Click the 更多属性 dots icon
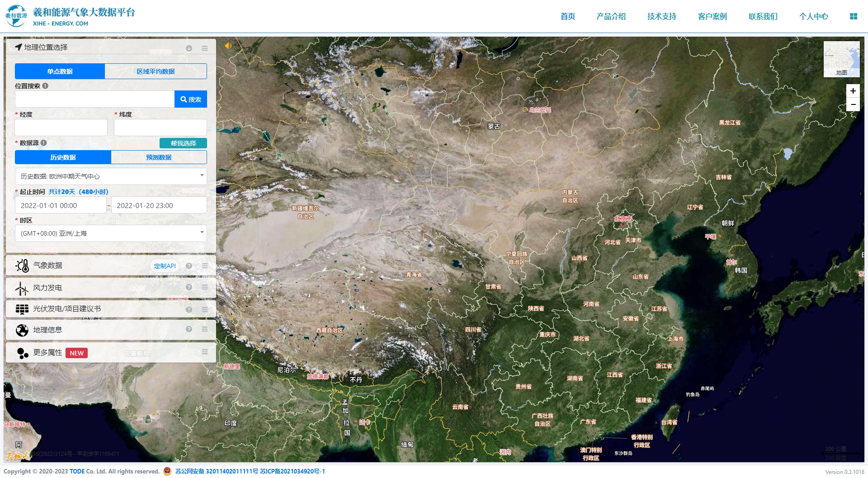 (23, 353)
